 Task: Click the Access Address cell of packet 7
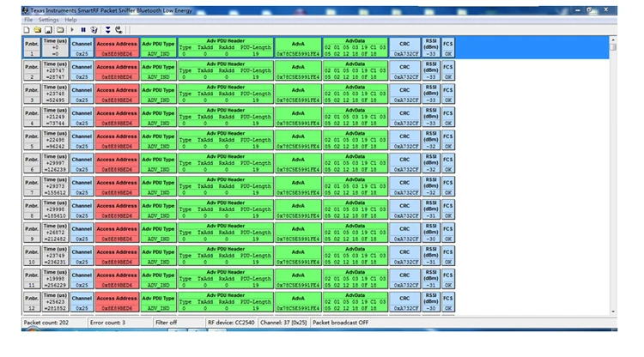(117, 186)
